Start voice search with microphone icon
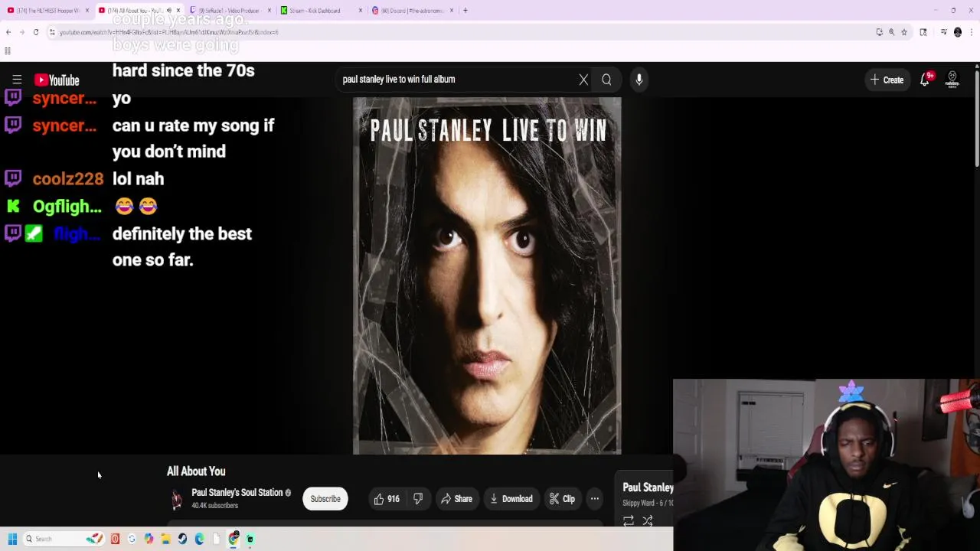 [x=639, y=80]
